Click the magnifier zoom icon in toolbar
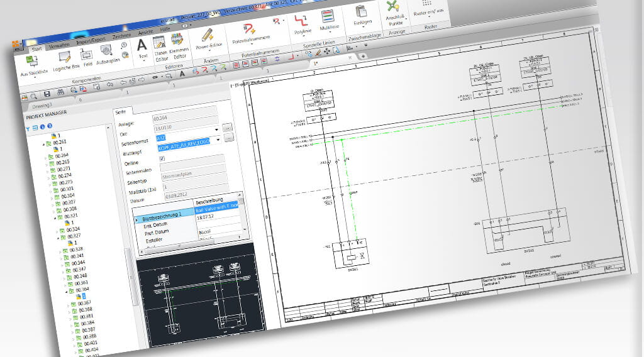The height and width of the screenshot is (357, 644). coord(34,96)
